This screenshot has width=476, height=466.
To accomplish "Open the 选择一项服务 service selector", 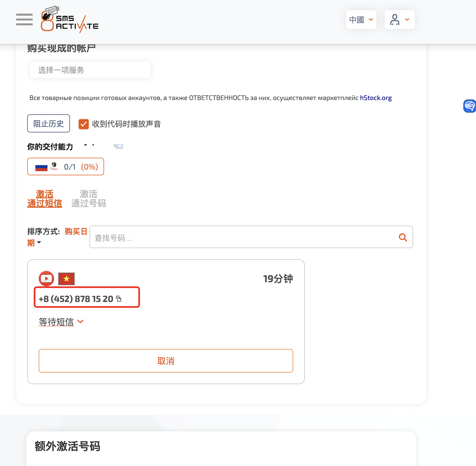I will pos(90,70).
